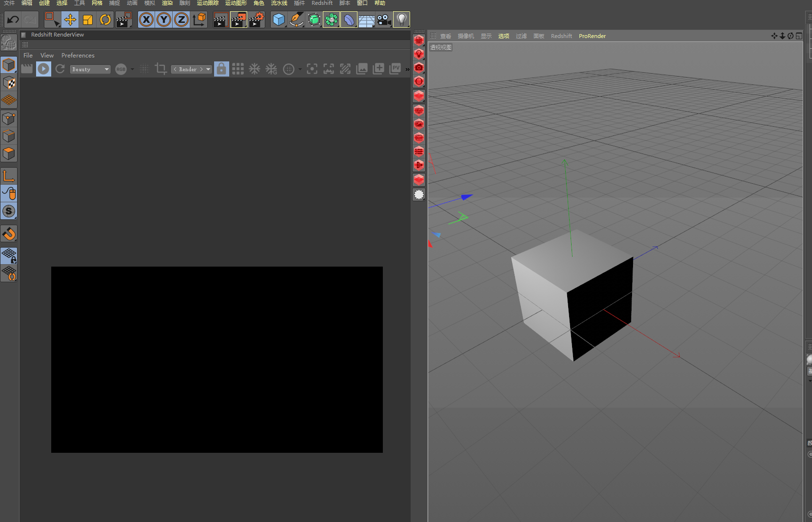Start IPR rendering with the play button
812x522 pixels.
pos(43,69)
